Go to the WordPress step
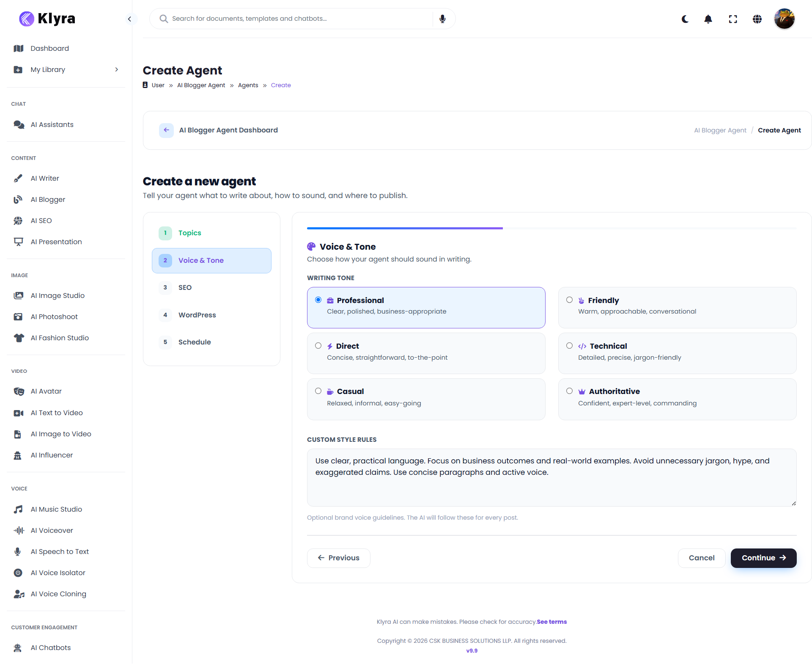The width and height of the screenshot is (812, 664). coord(211,315)
